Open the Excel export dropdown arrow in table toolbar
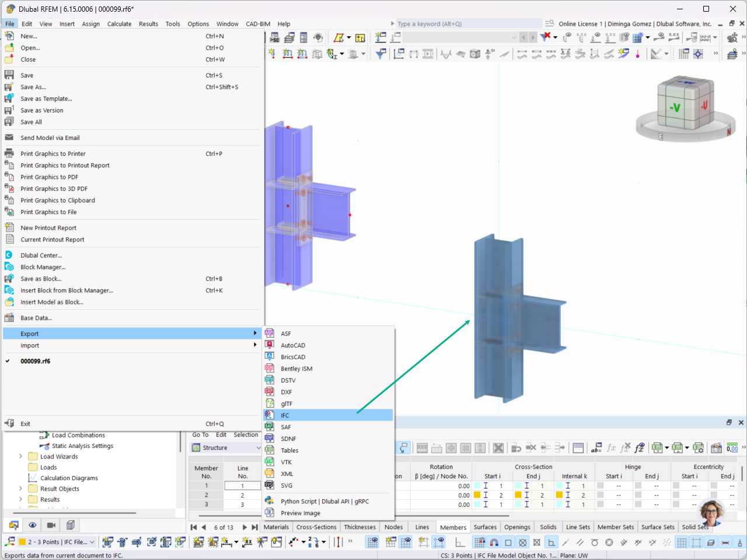The image size is (747, 560). click(x=666, y=448)
